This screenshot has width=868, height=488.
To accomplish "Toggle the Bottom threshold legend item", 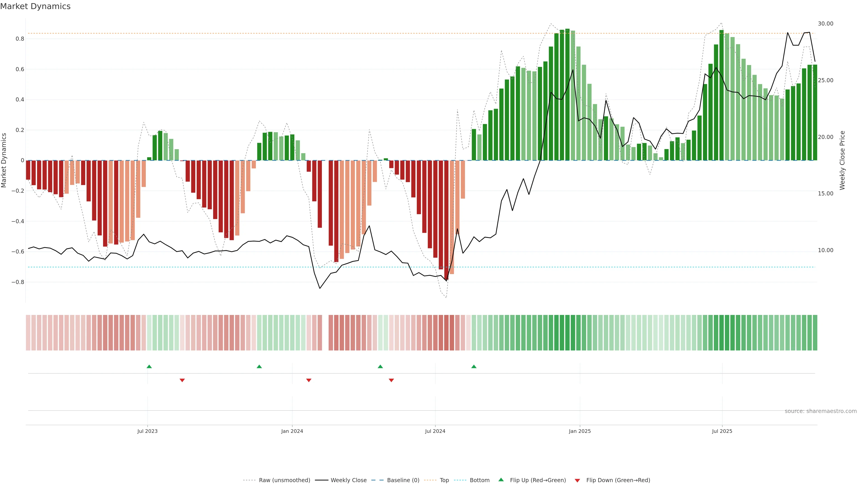I will pos(479,480).
